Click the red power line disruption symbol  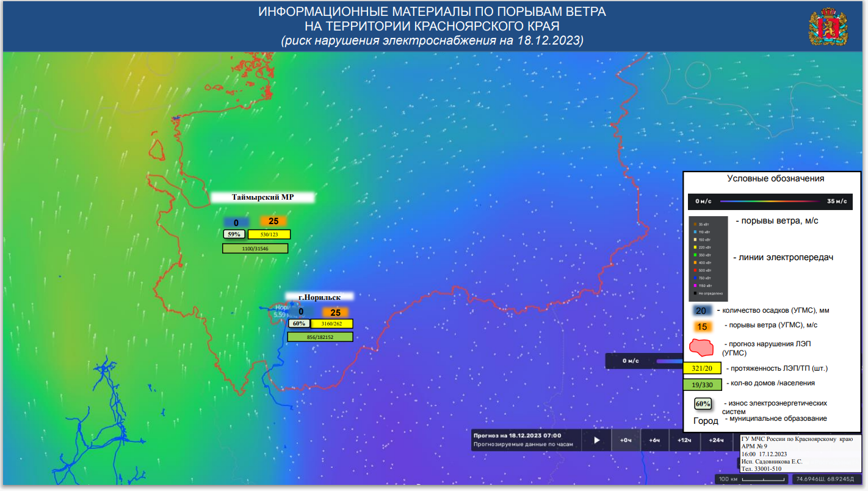click(702, 348)
